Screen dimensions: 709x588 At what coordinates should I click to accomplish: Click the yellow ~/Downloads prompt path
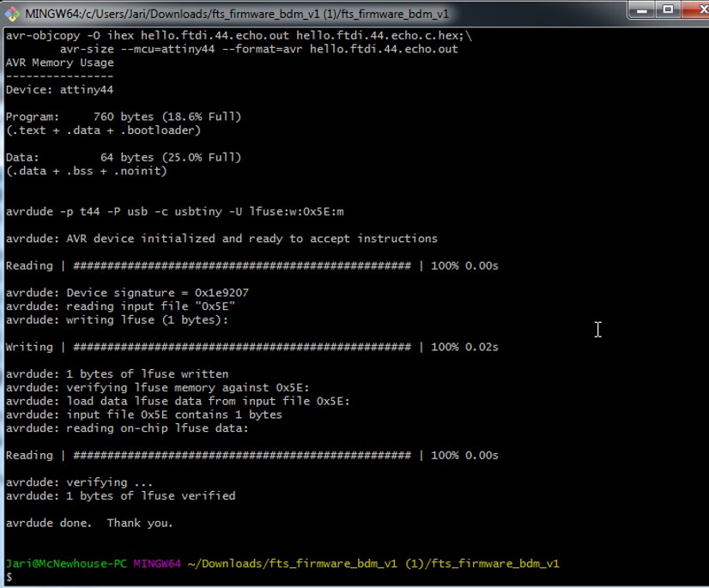pos(373,564)
